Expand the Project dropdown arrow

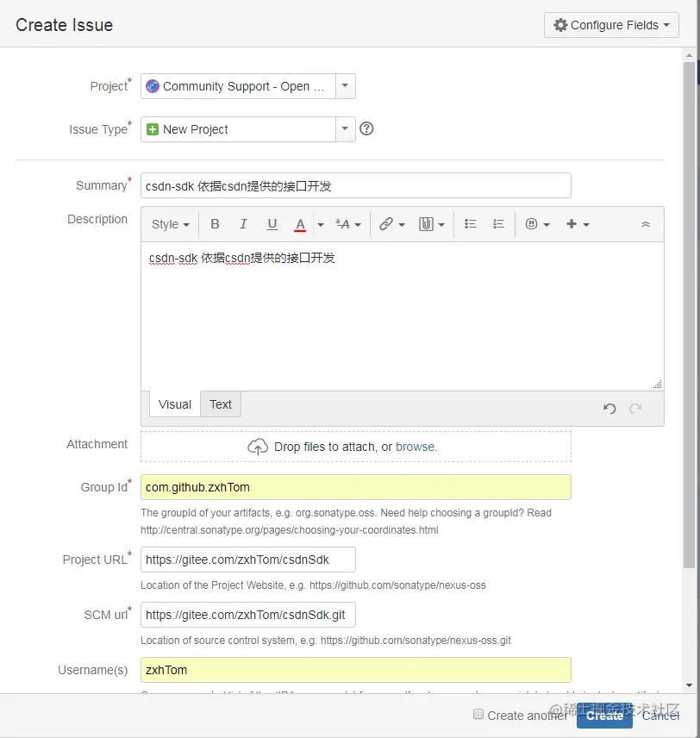pyautogui.click(x=345, y=86)
